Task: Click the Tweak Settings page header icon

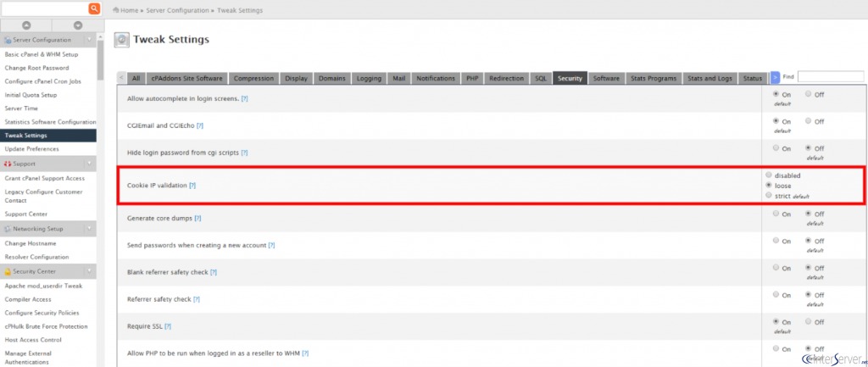Action: 122,40
